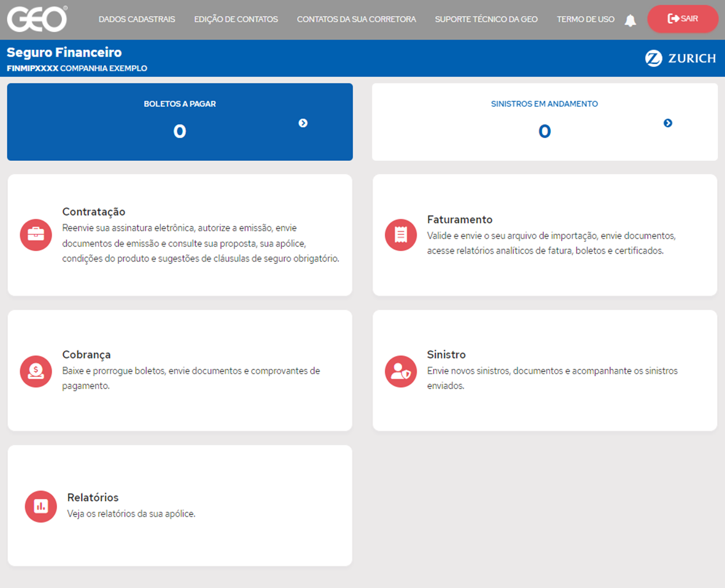Viewport: 725px width, 588px height.
Task: Click 'Reenvie sua assinatura eletrônica' description
Action: tap(201, 243)
